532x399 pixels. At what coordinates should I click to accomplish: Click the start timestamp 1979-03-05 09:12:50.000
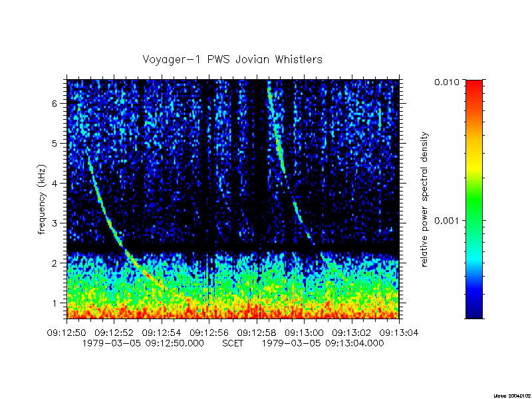click(143, 343)
